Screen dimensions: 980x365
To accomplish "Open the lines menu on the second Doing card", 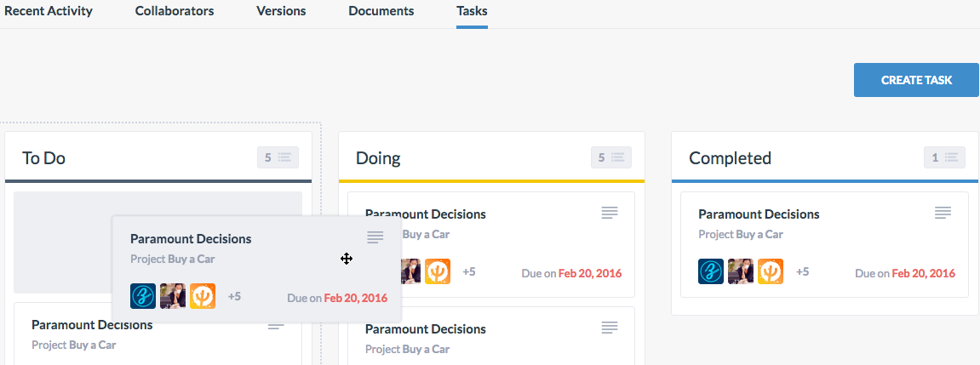I will [610, 327].
